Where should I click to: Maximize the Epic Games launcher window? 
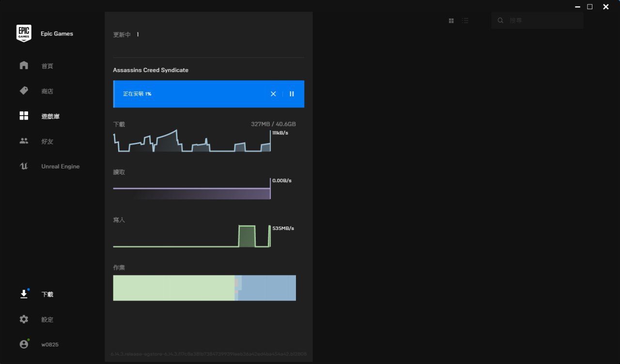[590, 7]
